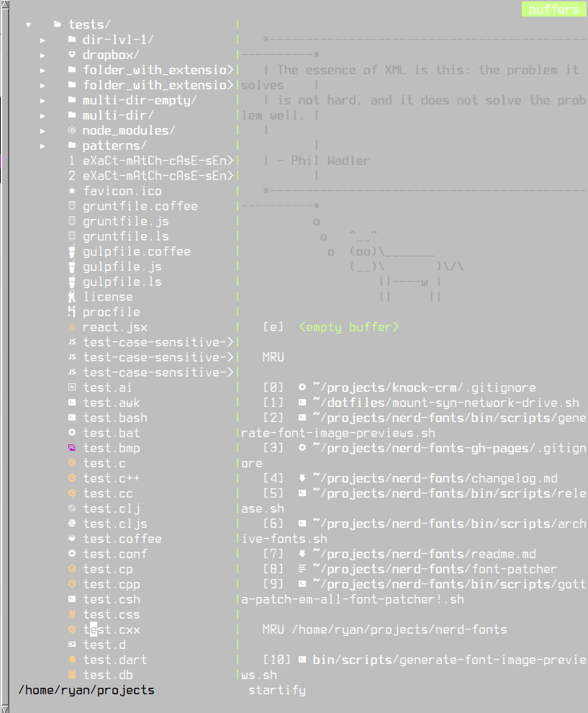588x713 pixels.
Task: Click the MRU /home/ryan/projects/nerd-fonts header
Action: [x=385, y=629]
